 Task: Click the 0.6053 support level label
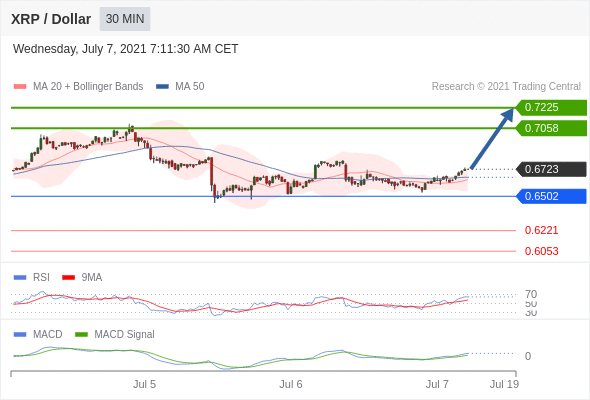point(541,251)
